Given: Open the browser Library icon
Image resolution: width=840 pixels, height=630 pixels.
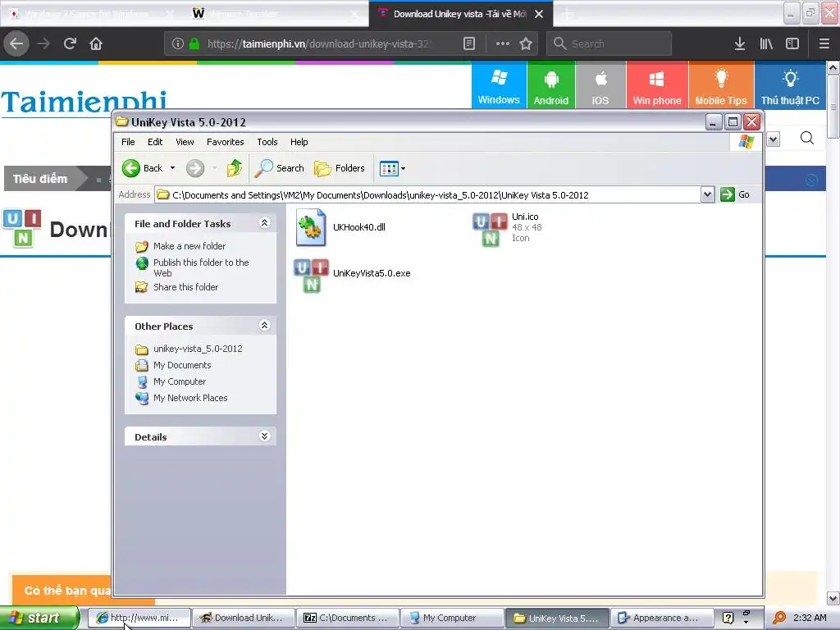Looking at the screenshot, I should pyautogui.click(x=766, y=43).
